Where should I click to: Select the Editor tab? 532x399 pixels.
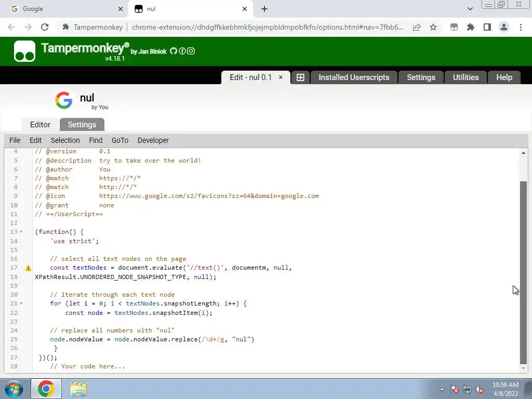[40, 125]
